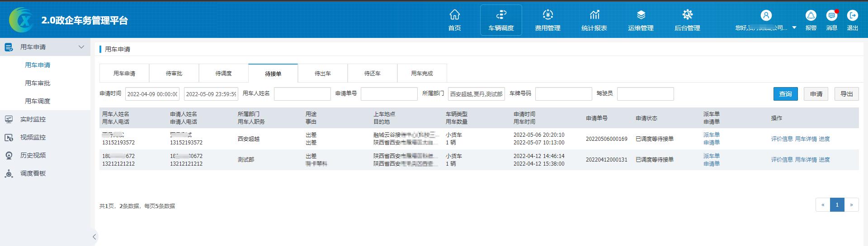The width and height of the screenshot is (868, 246).
Task: Click 用车申请 sidebar menu icon
Action: [9, 47]
